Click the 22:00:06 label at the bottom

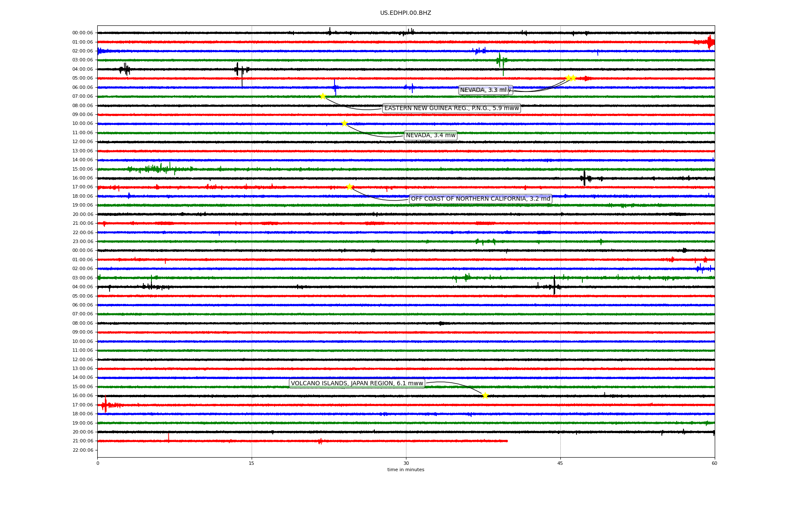82,450
